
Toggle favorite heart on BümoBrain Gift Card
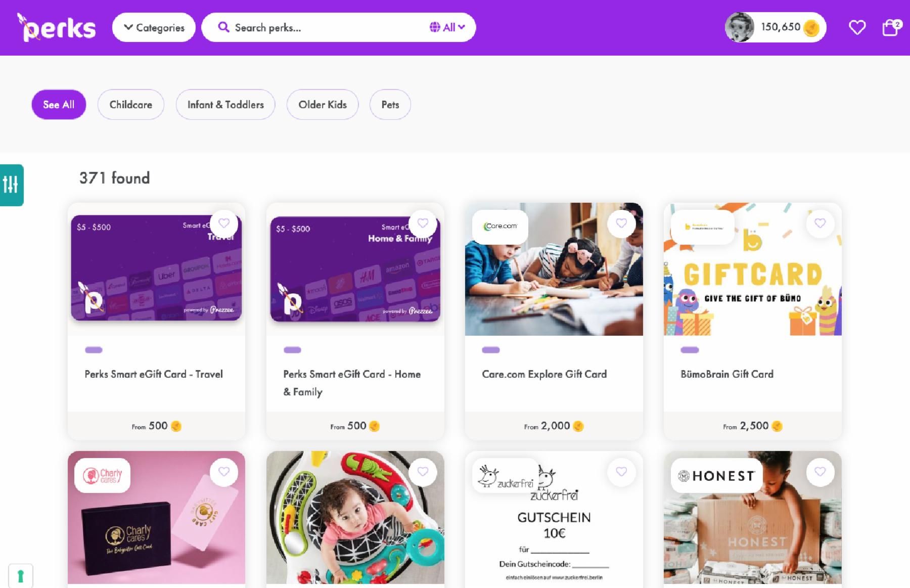point(820,223)
